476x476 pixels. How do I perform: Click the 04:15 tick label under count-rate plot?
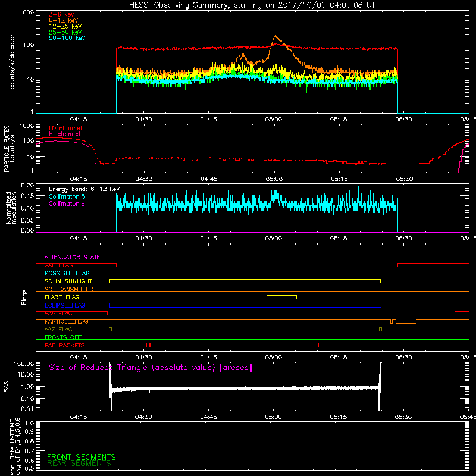click(x=79, y=120)
